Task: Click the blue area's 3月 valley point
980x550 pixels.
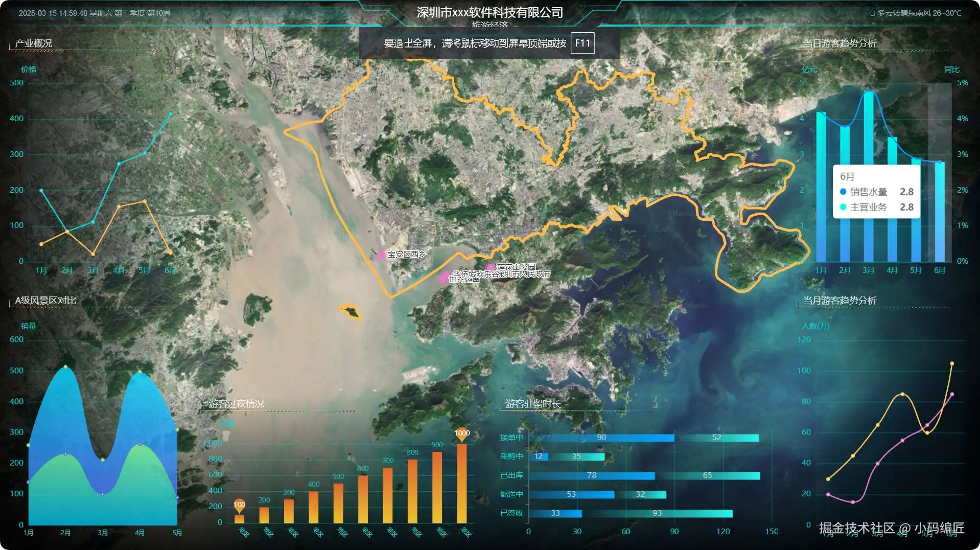Action: [x=103, y=460]
